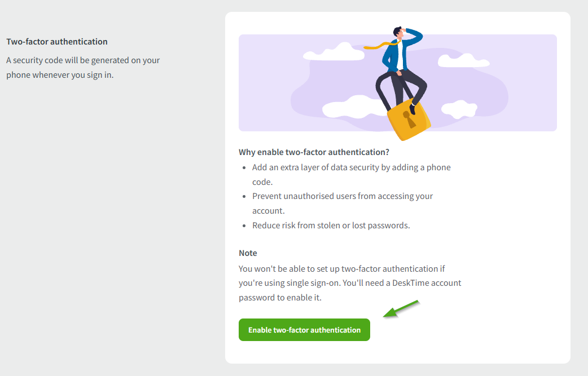Click the keyhole on the padlock
The width and height of the screenshot is (588, 376).
[x=411, y=120]
